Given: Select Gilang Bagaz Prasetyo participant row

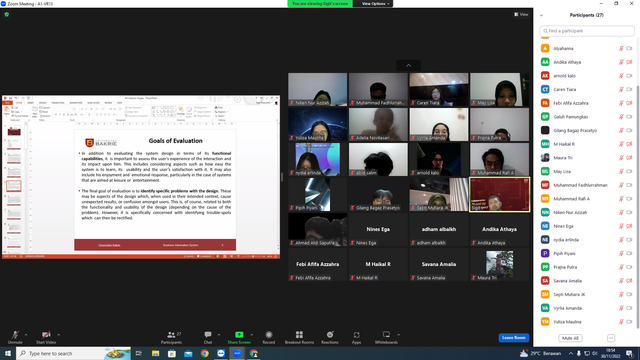Looking at the screenshot, I should [x=587, y=131].
